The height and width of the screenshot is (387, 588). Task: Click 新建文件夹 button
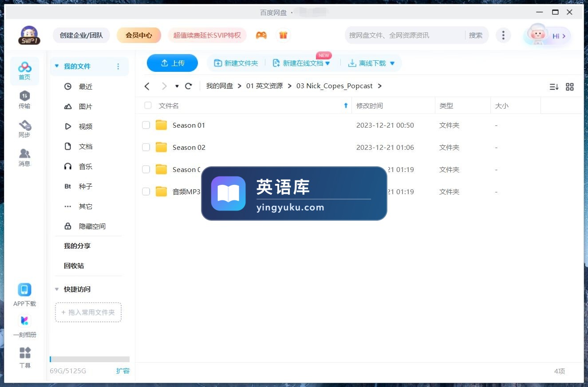(236, 63)
